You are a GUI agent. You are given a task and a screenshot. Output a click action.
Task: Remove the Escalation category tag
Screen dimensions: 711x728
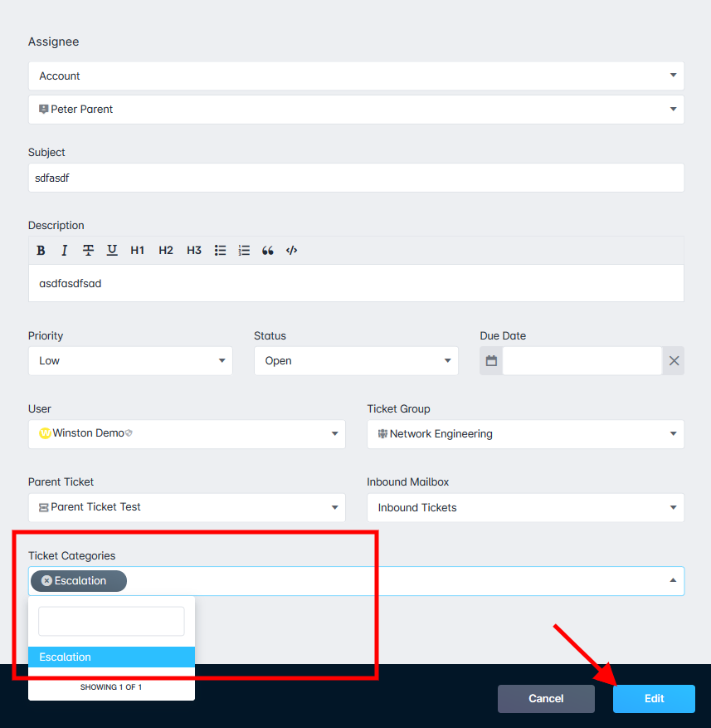point(46,581)
